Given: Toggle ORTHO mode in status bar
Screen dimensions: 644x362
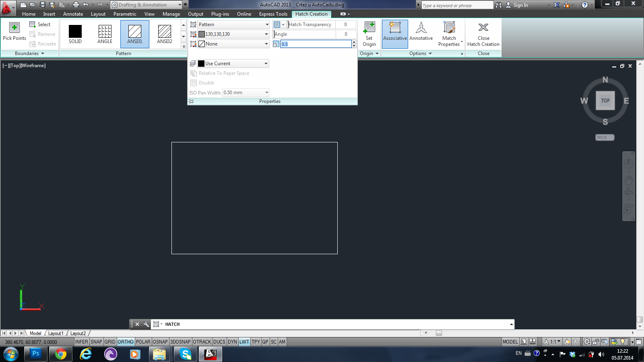Looking at the screenshot, I should [125, 342].
